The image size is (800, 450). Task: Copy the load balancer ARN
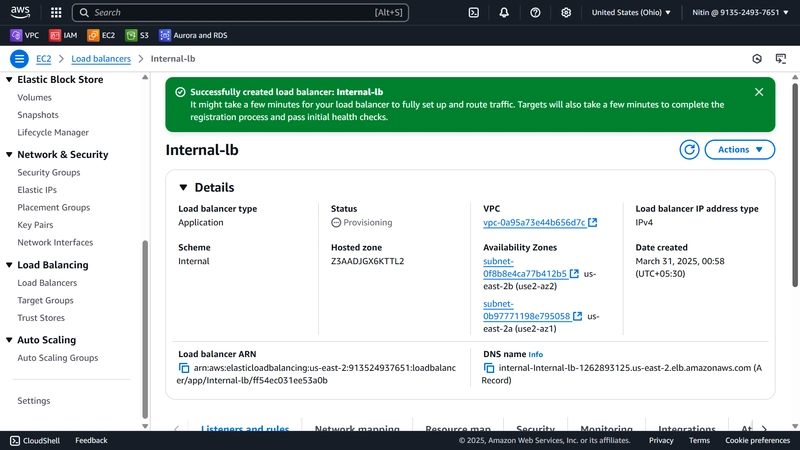184,368
